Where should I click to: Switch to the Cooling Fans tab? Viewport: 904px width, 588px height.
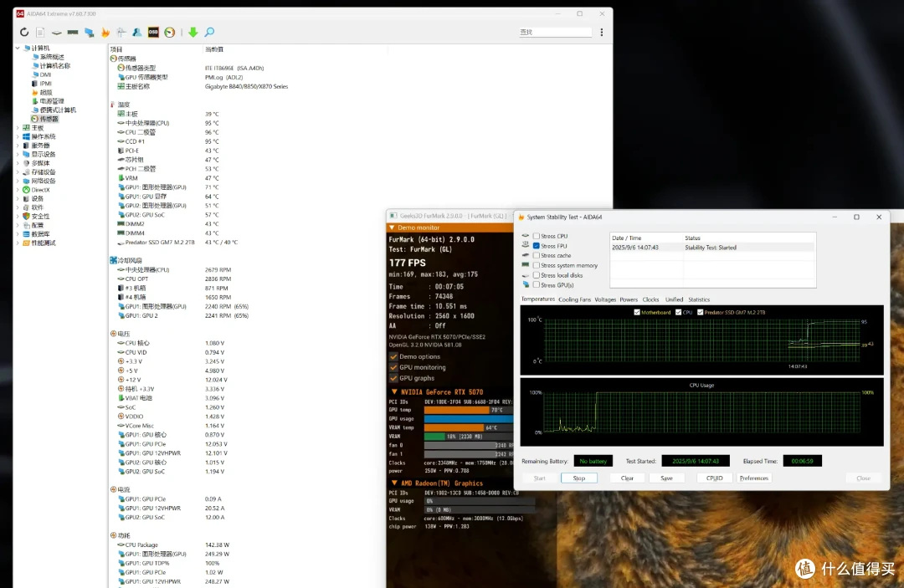[x=574, y=299]
